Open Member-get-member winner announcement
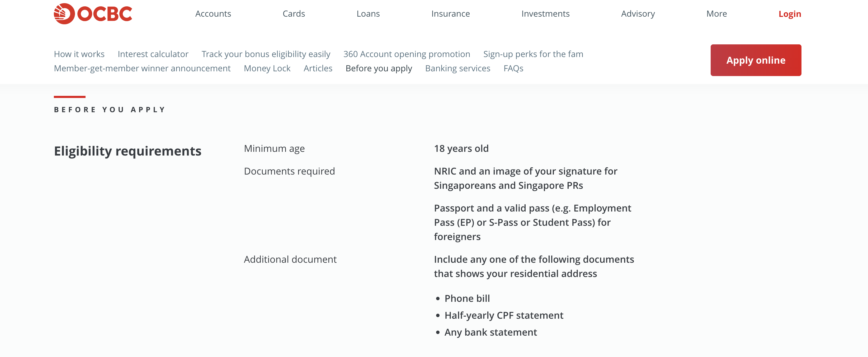 pos(142,68)
